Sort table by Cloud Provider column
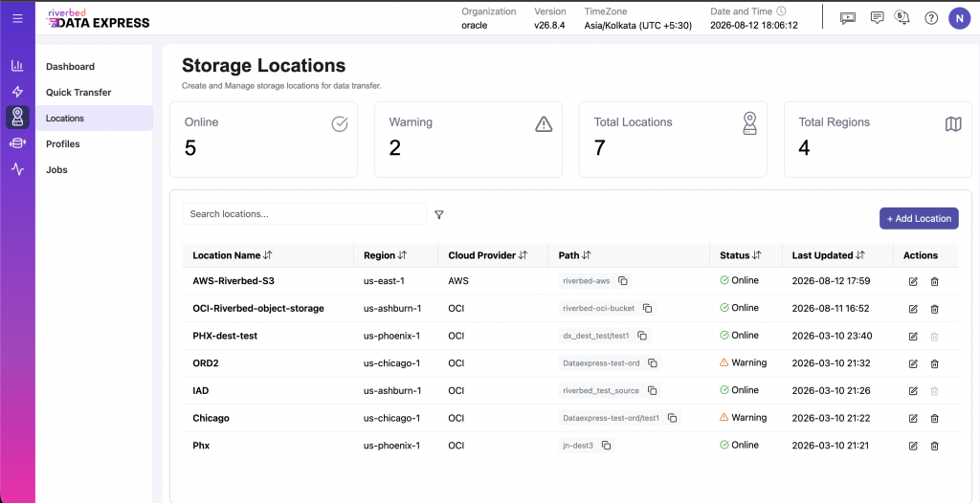980x503 pixels. 523,255
